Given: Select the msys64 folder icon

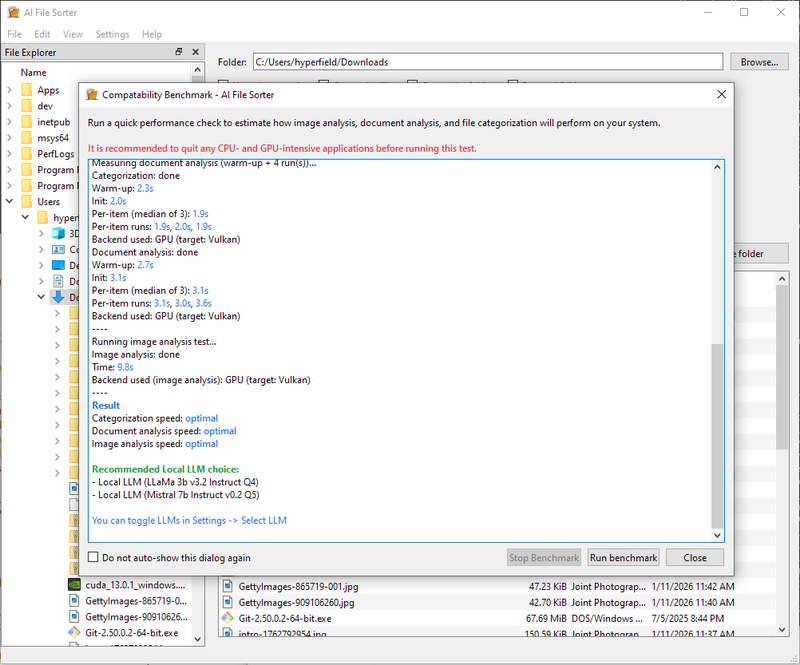Looking at the screenshot, I should (x=27, y=138).
